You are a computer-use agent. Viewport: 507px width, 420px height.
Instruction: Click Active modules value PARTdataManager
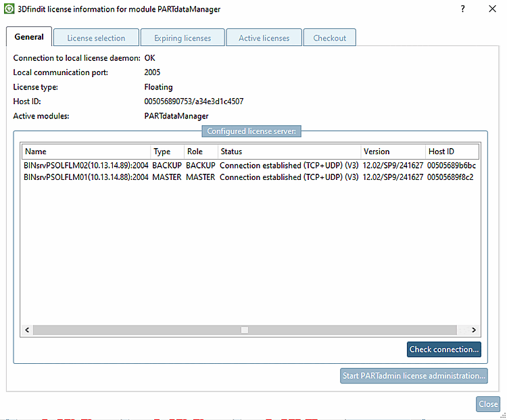pos(176,116)
